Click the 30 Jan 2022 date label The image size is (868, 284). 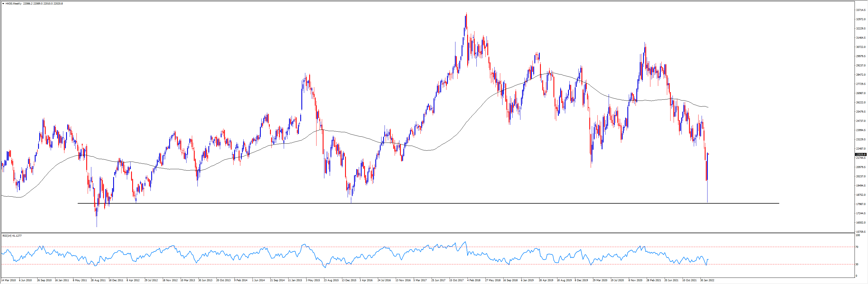(x=707, y=280)
